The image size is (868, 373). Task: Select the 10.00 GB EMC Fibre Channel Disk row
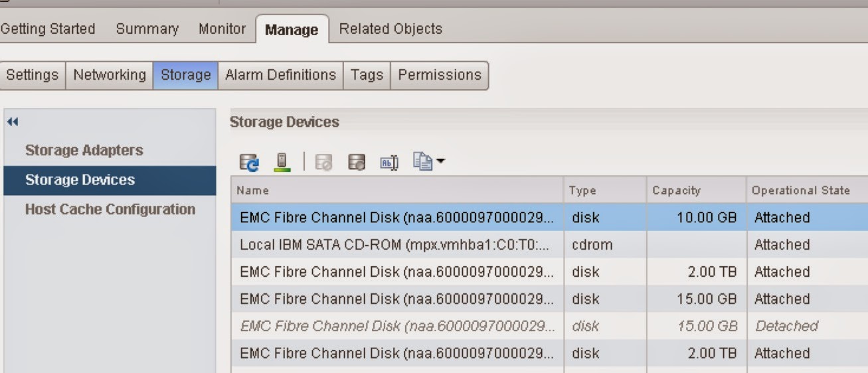[549, 217]
